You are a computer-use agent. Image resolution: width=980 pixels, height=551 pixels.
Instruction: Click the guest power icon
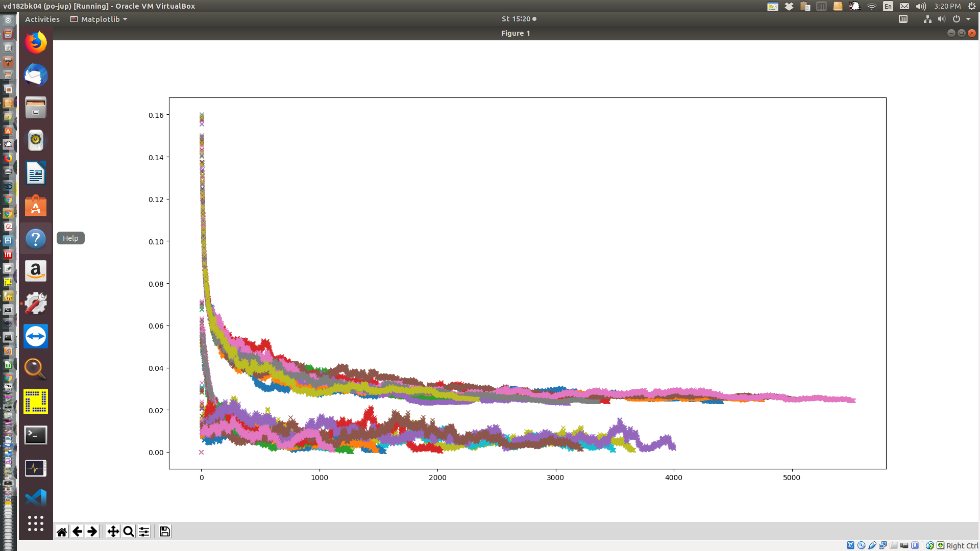point(956,19)
